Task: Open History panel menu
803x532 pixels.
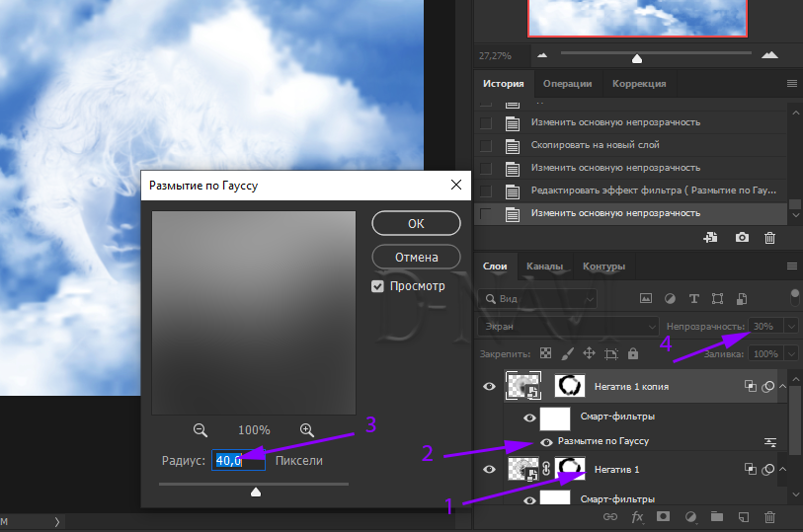Action: pyautogui.click(x=792, y=83)
